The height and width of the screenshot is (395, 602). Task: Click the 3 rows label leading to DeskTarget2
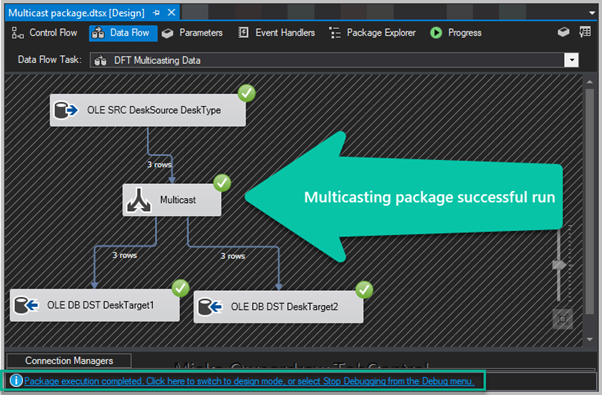[x=233, y=256]
